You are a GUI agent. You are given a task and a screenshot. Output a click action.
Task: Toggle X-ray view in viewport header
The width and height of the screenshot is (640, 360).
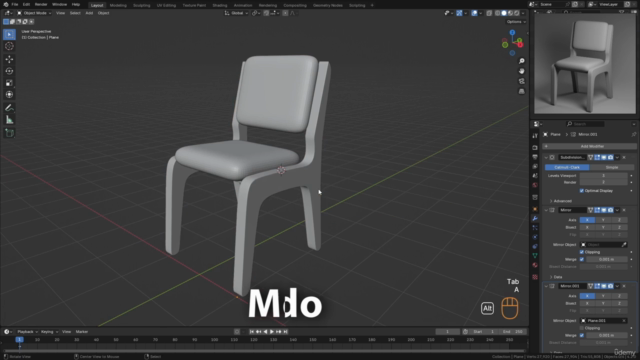489,13
